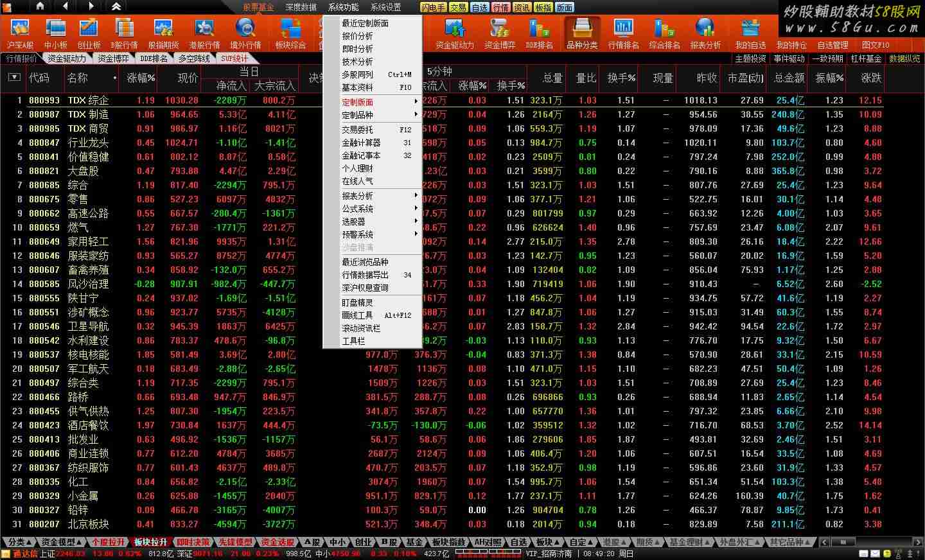Open 股指期货 index futures icon
This screenshot has width=925, height=560.
click(x=163, y=33)
